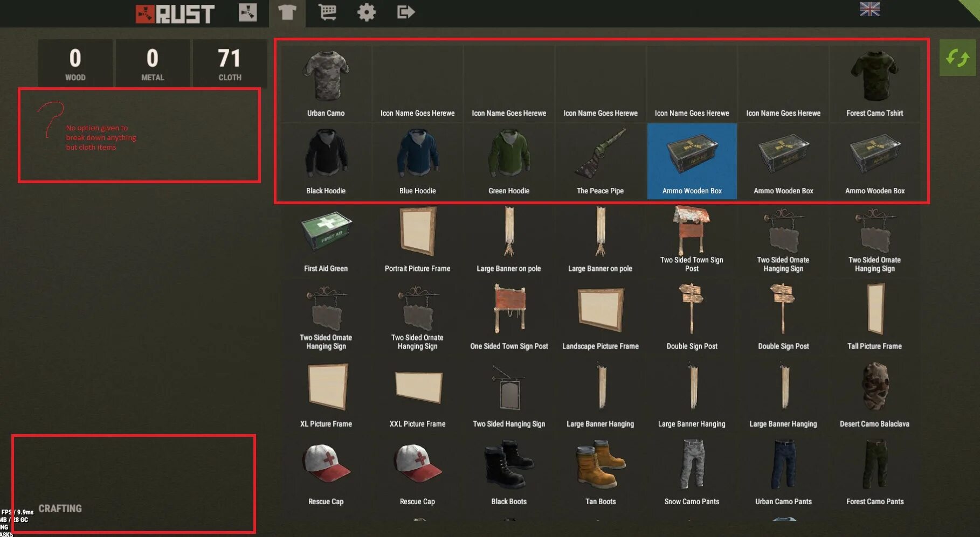Select the One Sided Town Sign Post
This screenshot has height=537, width=980.
[x=509, y=316]
